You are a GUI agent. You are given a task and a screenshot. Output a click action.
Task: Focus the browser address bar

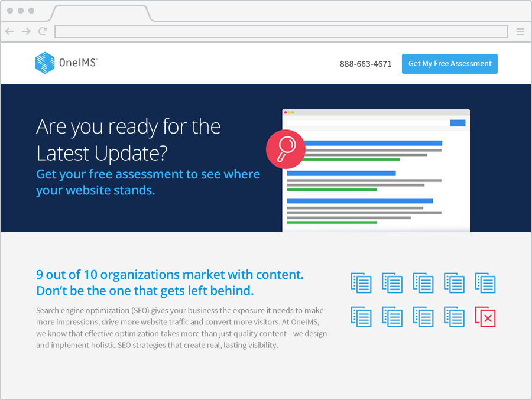(x=281, y=32)
